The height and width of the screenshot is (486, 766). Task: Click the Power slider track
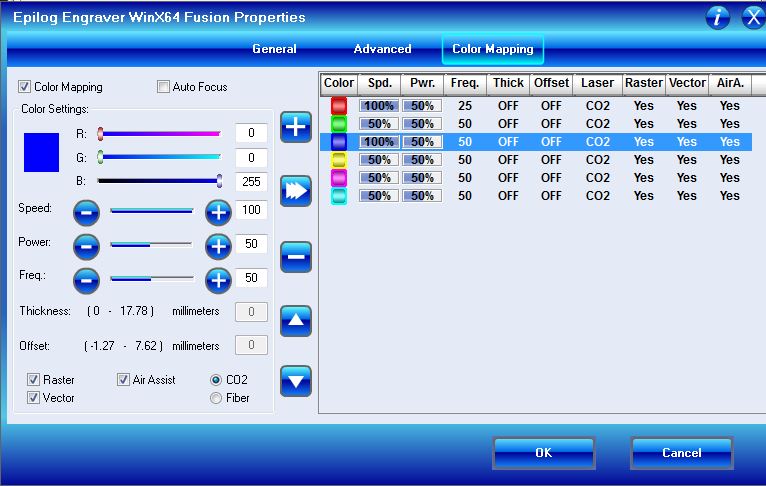click(152, 244)
